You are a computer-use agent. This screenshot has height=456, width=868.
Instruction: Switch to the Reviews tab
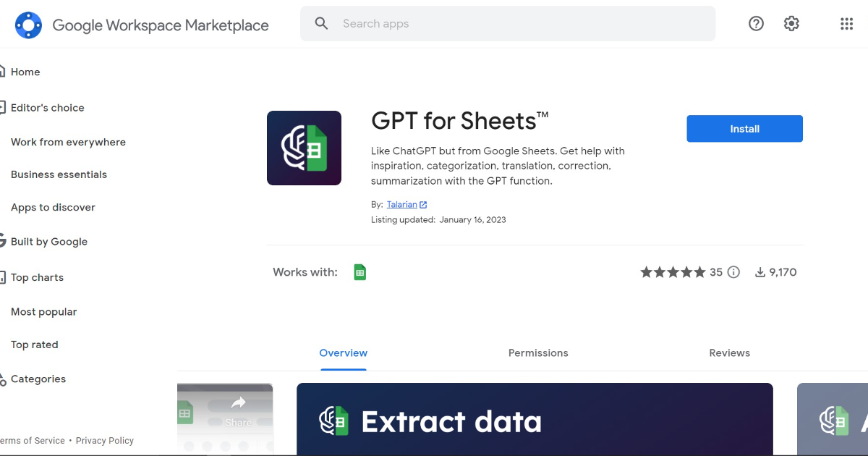(x=729, y=352)
